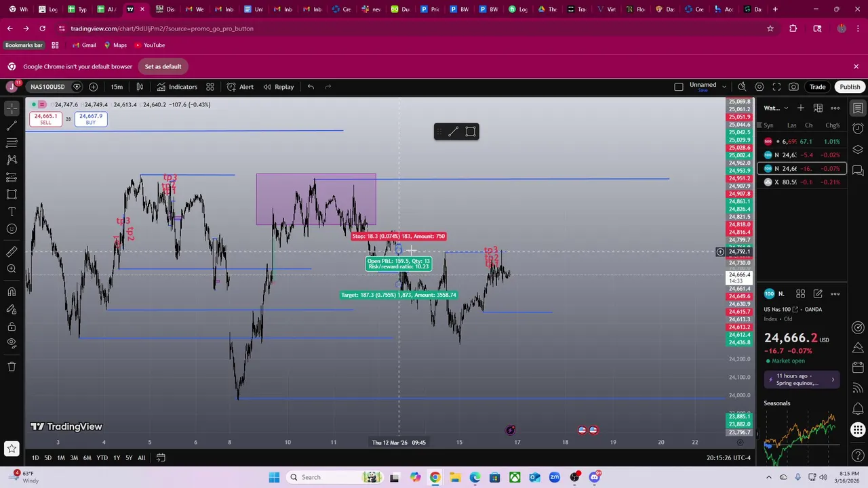Select the 1D range tab

35,457
